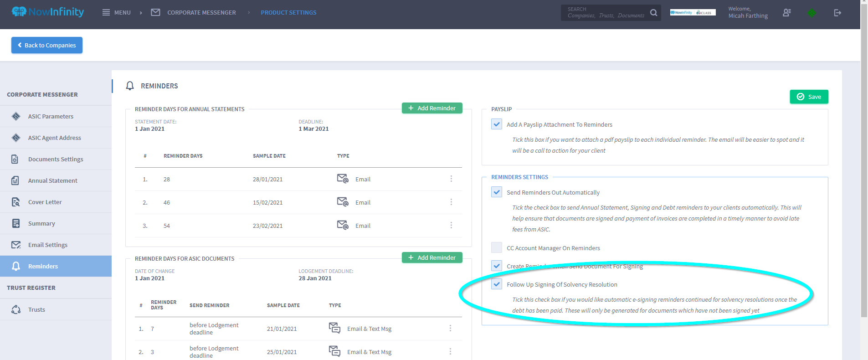Click the ASIC Agent Address sidebar icon

tap(16, 138)
